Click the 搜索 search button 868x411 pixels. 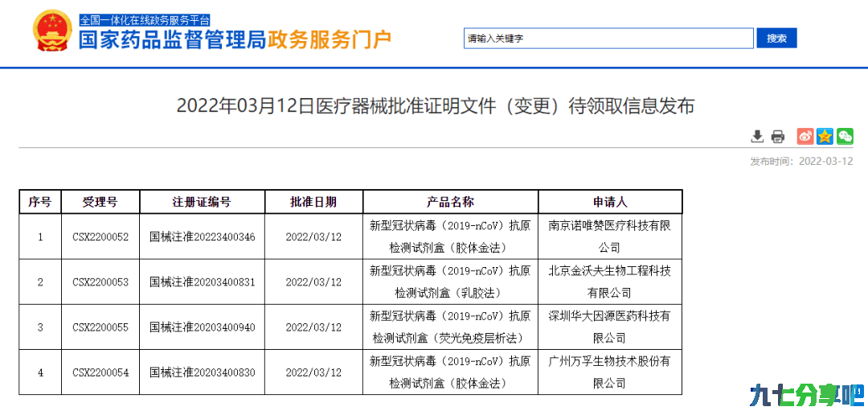pos(776,39)
